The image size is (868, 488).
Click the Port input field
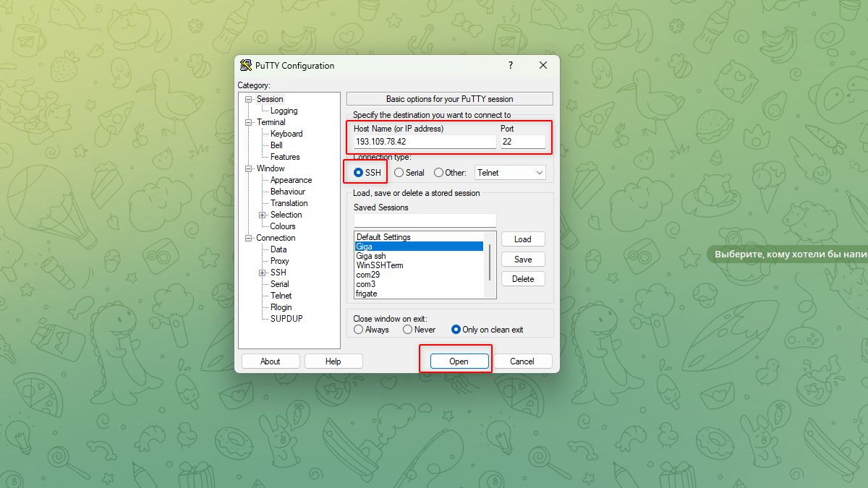coord(523,142)
